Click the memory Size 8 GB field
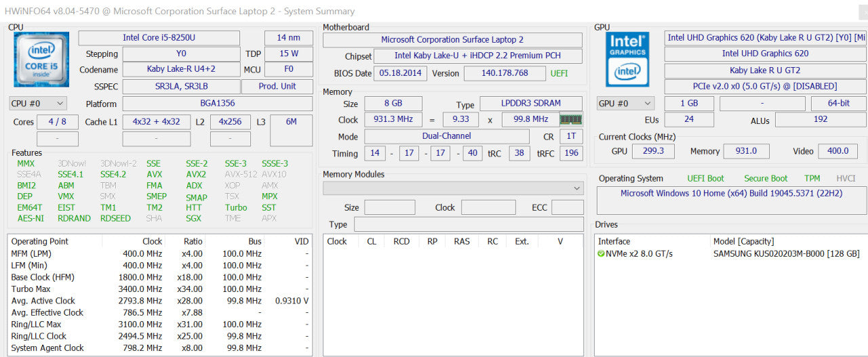Screen dimensions: 868x357 393,104
